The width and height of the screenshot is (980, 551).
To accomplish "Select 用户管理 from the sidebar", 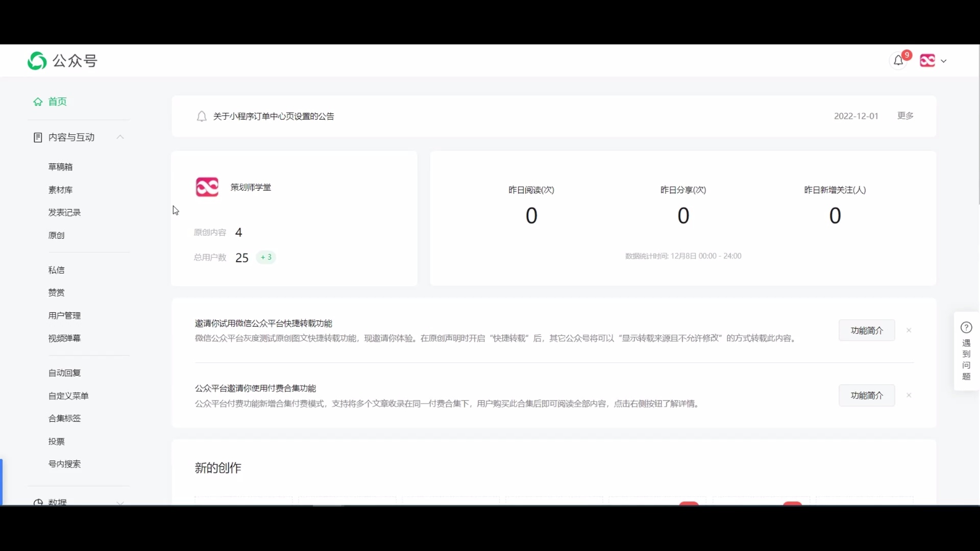I will tap(64, 316).
